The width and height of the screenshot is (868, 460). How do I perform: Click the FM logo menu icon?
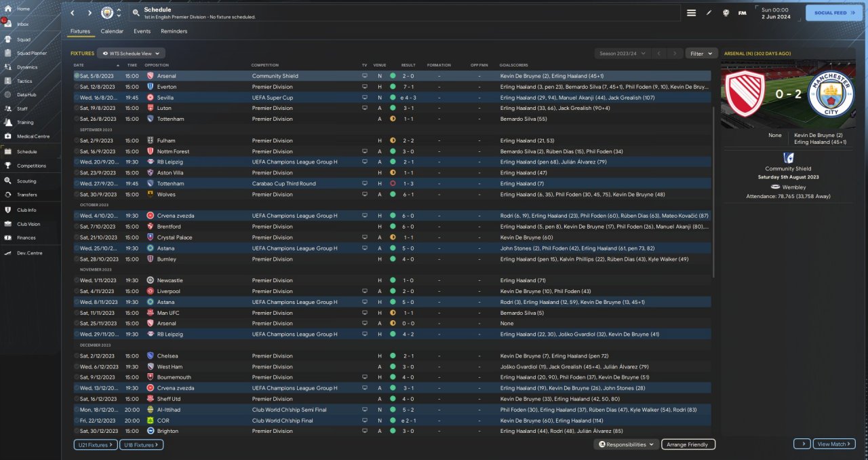click(x=742, y=13)
